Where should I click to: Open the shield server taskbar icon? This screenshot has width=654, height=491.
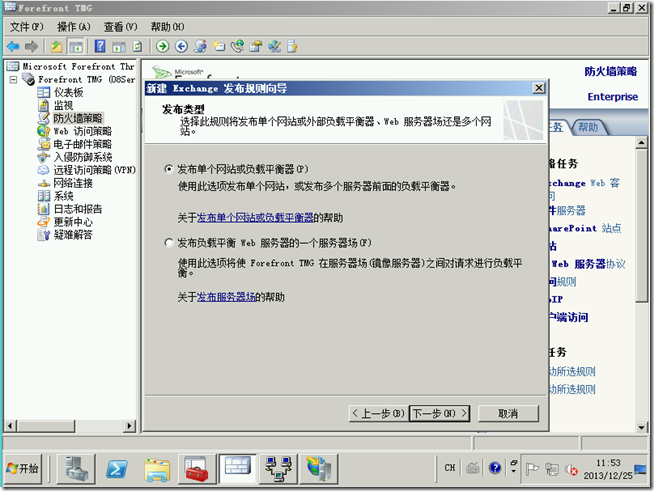tap(319, 468)
